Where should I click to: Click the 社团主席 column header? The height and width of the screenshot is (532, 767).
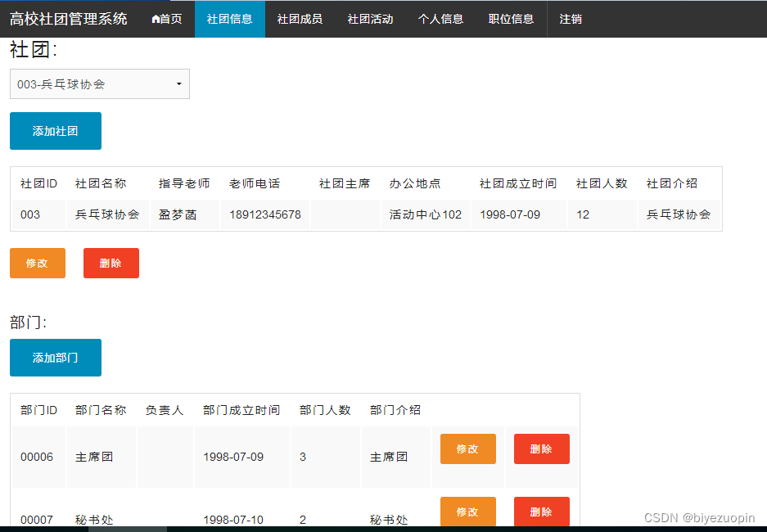345,183
